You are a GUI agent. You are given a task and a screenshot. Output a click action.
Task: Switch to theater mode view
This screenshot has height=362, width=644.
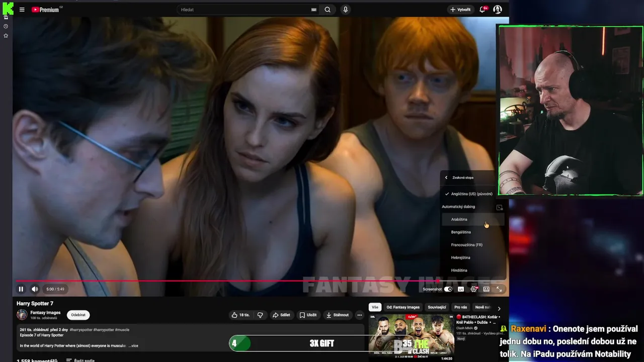pyautogui.click(x=487, y=289)
